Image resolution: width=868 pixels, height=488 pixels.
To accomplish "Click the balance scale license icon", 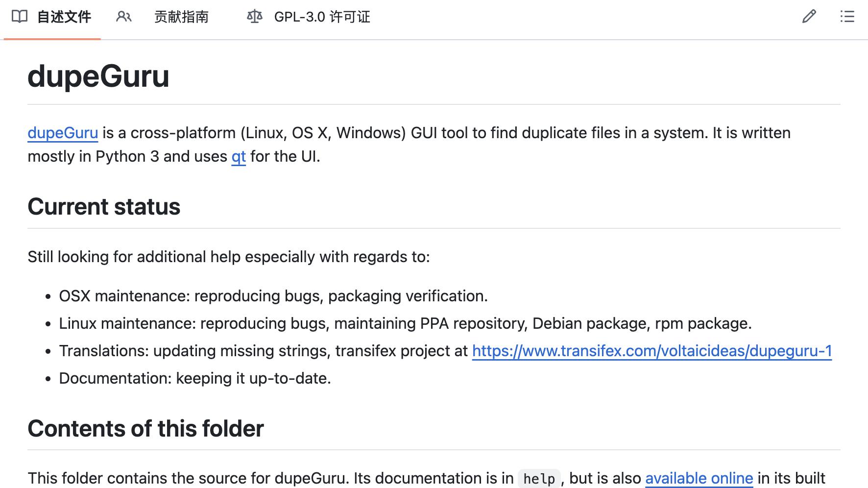I will click(255, 17).
